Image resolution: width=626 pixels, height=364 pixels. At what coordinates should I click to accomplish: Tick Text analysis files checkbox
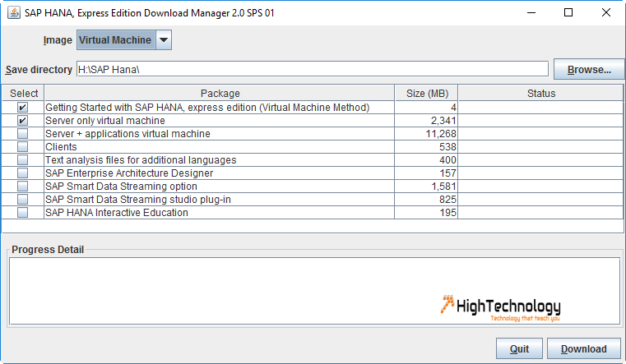pyautogui.click(x=23, y=160)
